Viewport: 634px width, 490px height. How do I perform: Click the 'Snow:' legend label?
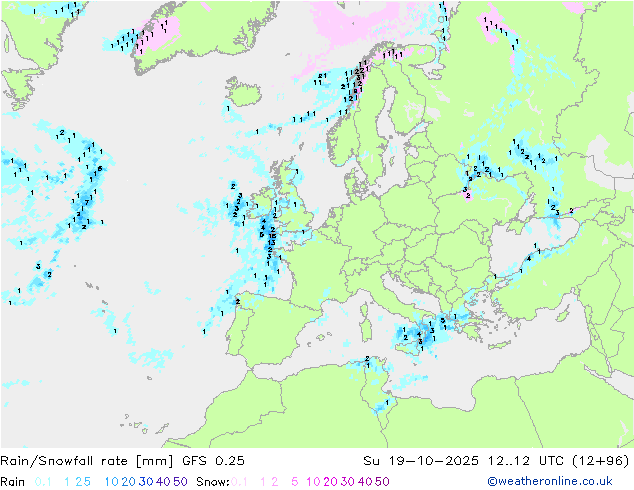coord(213,482)
